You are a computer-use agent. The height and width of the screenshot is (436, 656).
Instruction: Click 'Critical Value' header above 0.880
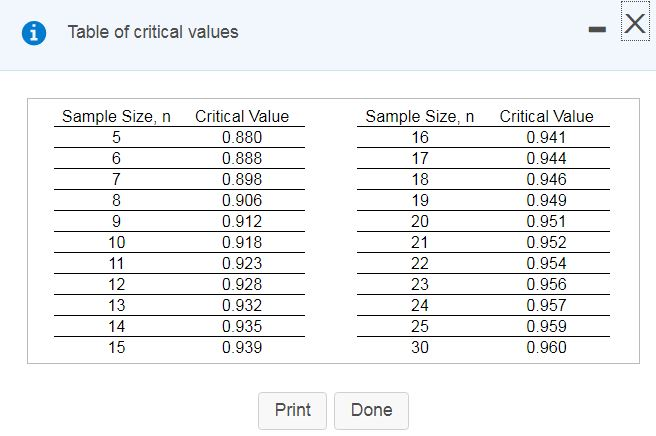pyautogui.click(x=242, y=116)
